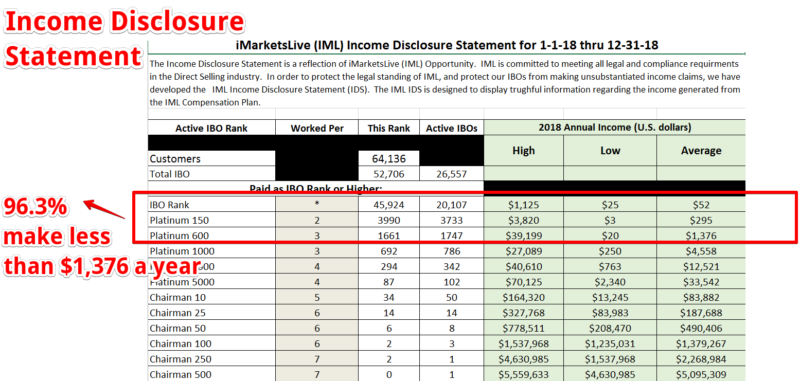
Task: Select the $39,199 high income cell
Action: (523, 236)
